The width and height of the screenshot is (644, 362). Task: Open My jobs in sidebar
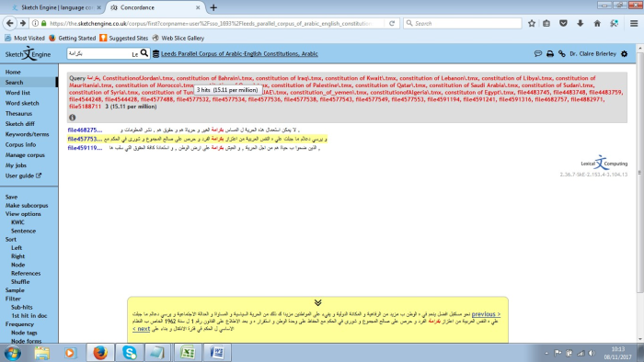click(16, 165)
